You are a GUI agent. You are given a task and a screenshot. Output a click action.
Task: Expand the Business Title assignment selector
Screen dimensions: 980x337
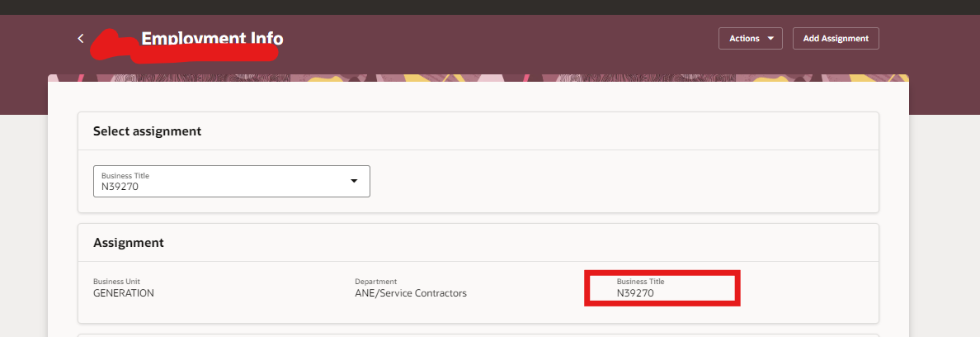[231, 182]
